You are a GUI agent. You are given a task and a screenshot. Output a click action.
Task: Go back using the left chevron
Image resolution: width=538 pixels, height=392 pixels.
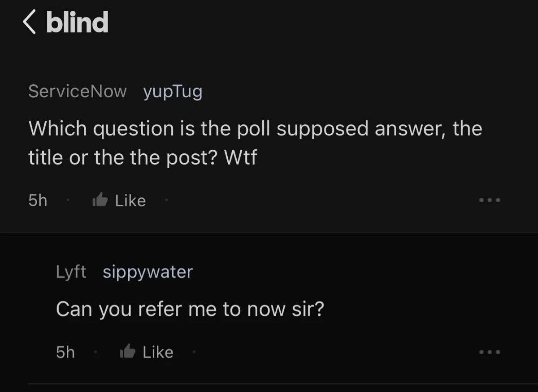30,22
